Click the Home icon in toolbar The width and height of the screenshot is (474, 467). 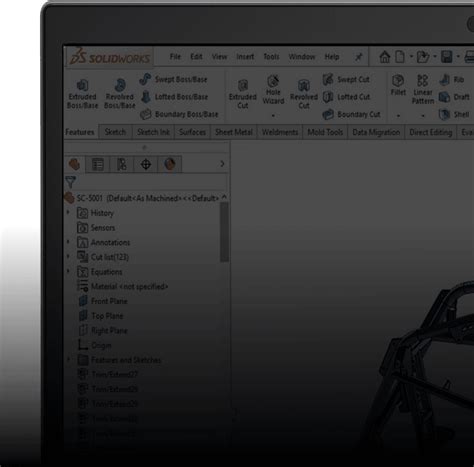click(x=385, y=57)
